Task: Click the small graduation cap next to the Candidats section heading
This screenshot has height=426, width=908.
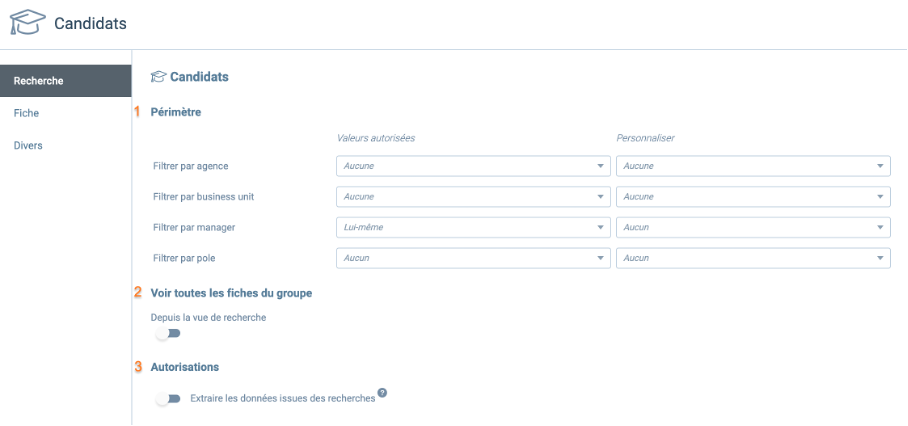Action: (158, 77)
